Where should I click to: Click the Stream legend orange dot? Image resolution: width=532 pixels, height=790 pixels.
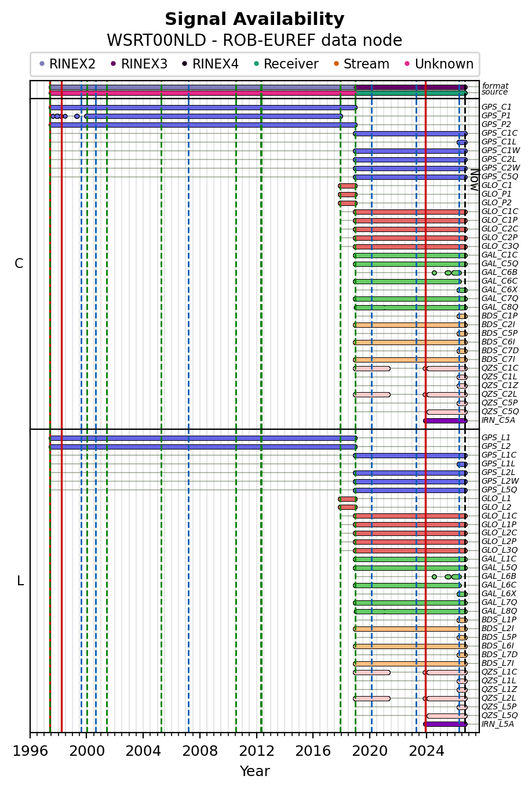pyautogui.click(x=336, y=64)
